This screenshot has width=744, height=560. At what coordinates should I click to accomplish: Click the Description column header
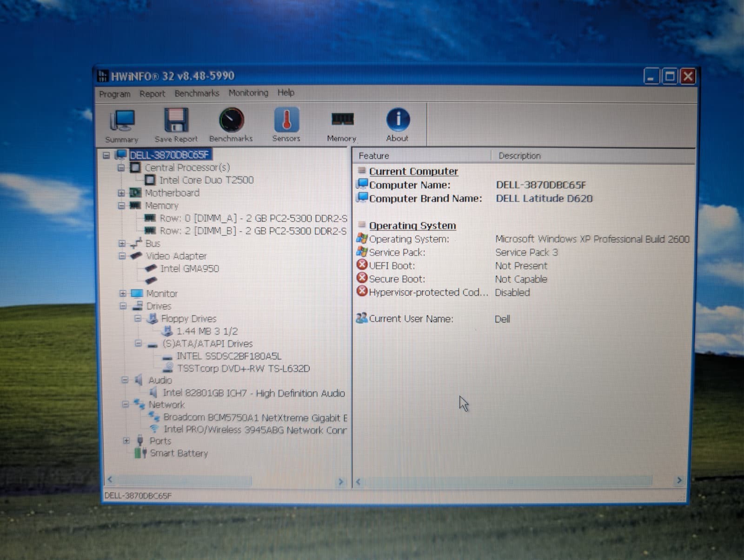pyautogui.click(x=593, y=156)
